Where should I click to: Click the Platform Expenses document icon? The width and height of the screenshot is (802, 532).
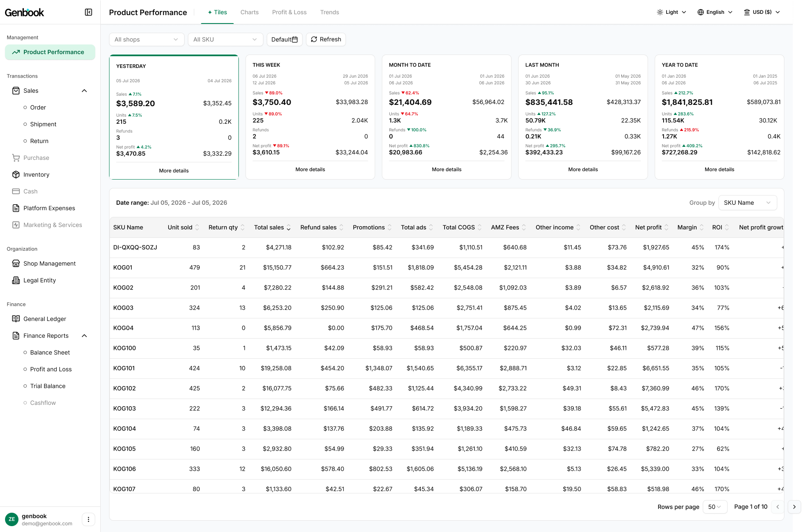pyautogui.click(x=16, y=208)
